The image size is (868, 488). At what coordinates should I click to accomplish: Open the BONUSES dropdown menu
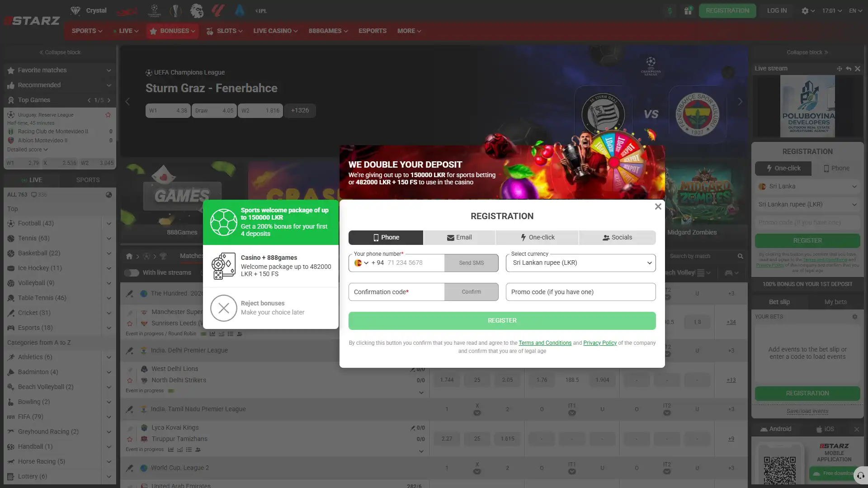[173, 31]
